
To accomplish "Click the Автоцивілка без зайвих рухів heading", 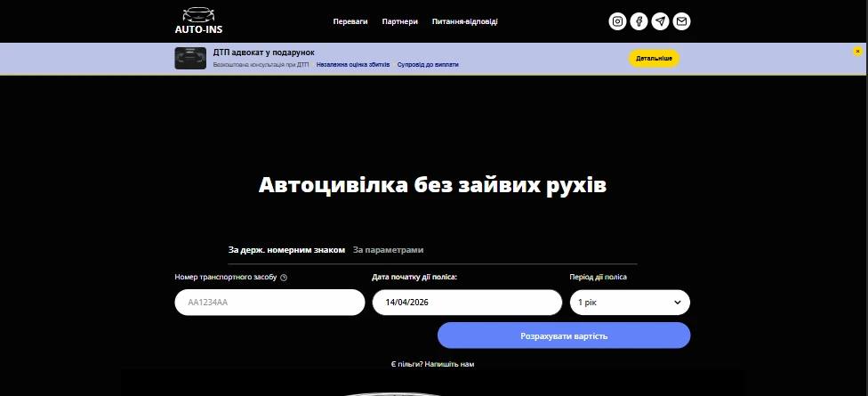I will pos(432,185).
